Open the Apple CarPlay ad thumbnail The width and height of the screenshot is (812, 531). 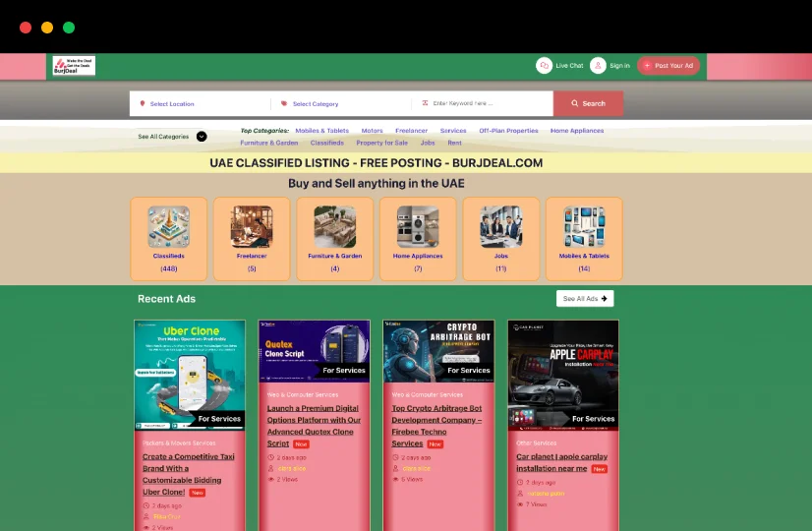tap(563, 376)
